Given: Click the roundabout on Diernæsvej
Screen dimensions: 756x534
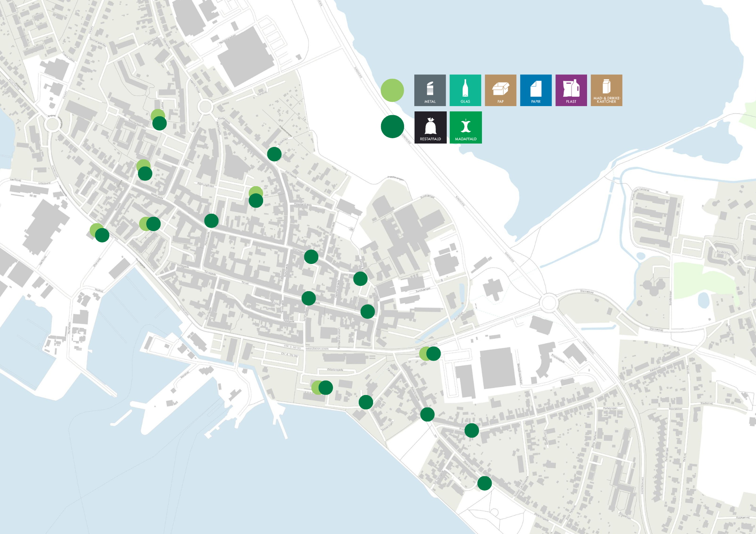Looking at the screenshot, I should click(549, 302).
